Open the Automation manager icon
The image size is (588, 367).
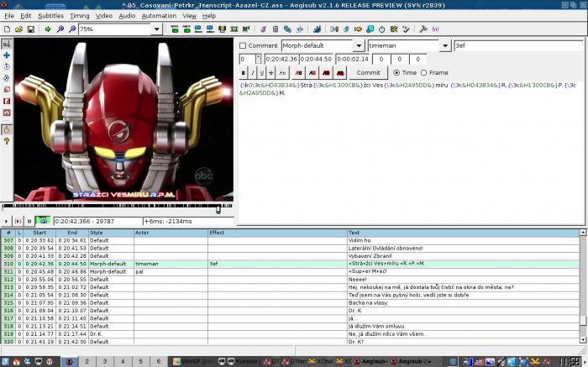coord(317,29)
